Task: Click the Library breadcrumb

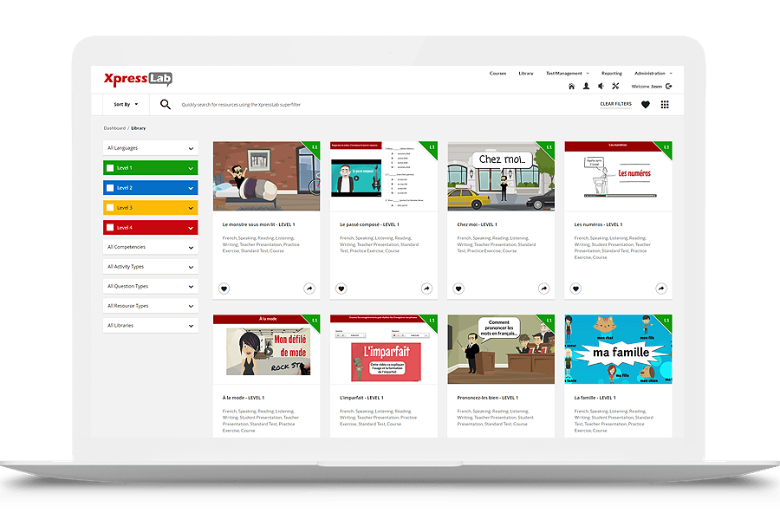Action: [x=139, y=128]
